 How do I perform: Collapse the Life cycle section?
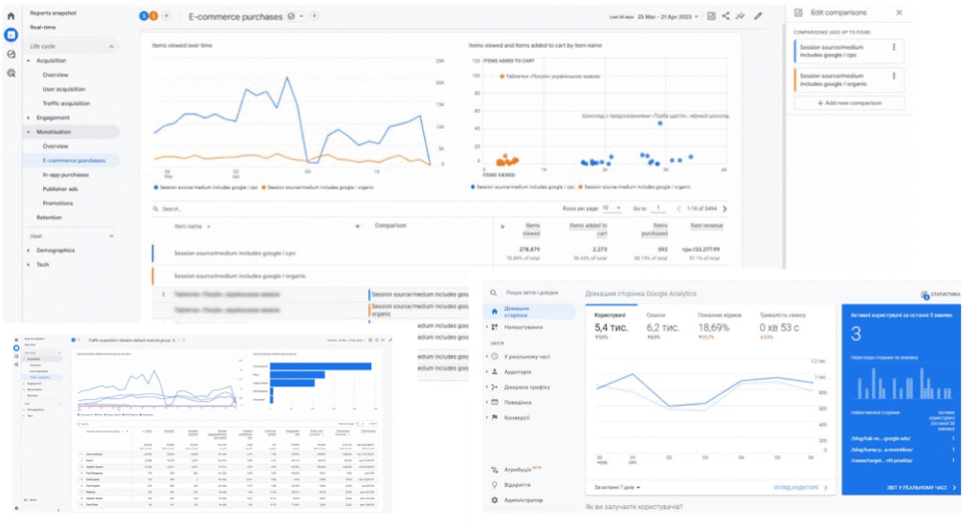pyautogui.click(x=111, y=46)
